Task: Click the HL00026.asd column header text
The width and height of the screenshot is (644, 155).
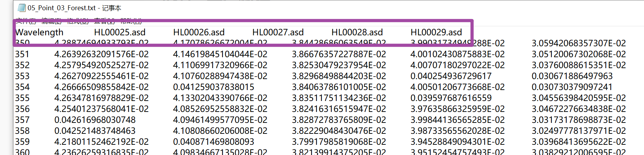Action: click(199, 32)
